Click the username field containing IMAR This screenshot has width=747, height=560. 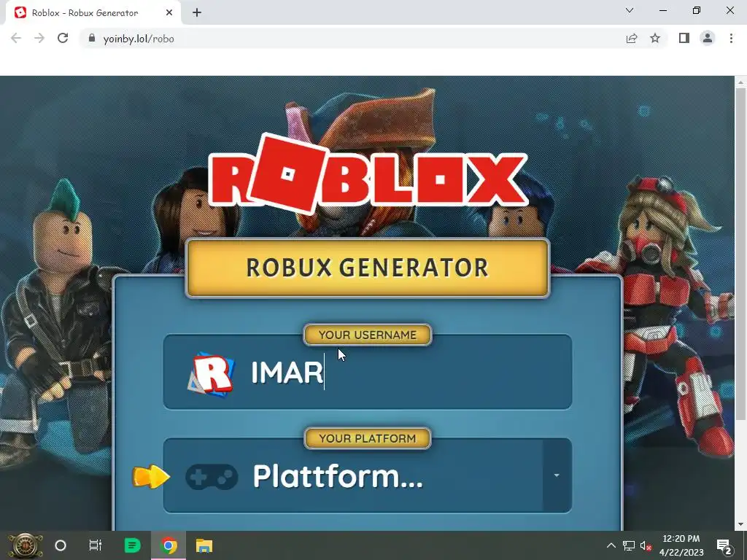(x=368, y=372)
